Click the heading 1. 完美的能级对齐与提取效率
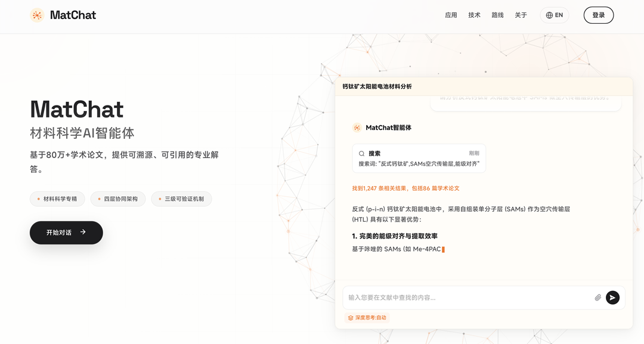Screen dimensions: 644x344 pyautogui.click(x=395, y=236)
